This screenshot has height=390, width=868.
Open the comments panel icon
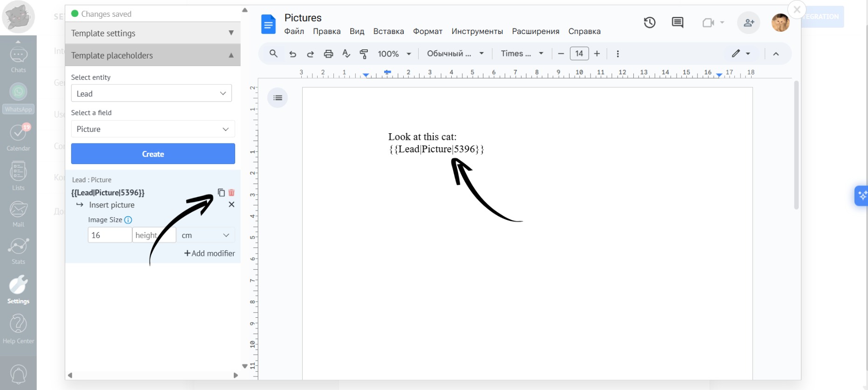[x=678, y=22]
